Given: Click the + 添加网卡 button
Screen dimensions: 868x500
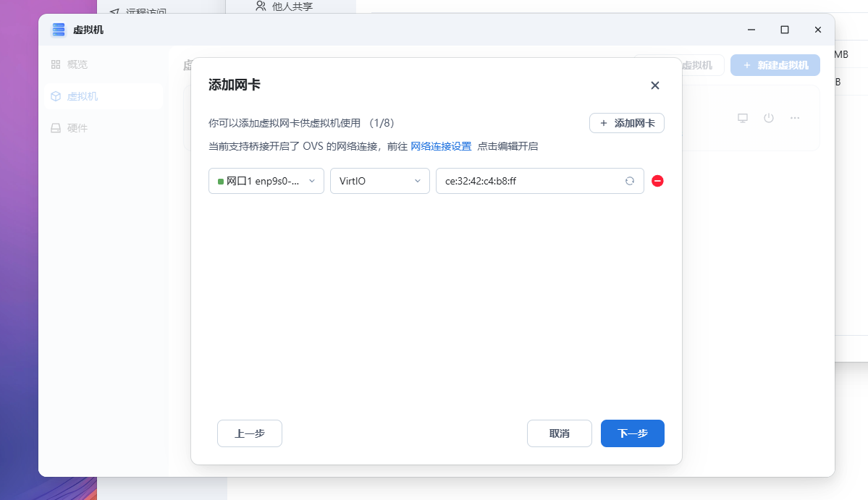Looking at the screenshot, I should (626, 123).
